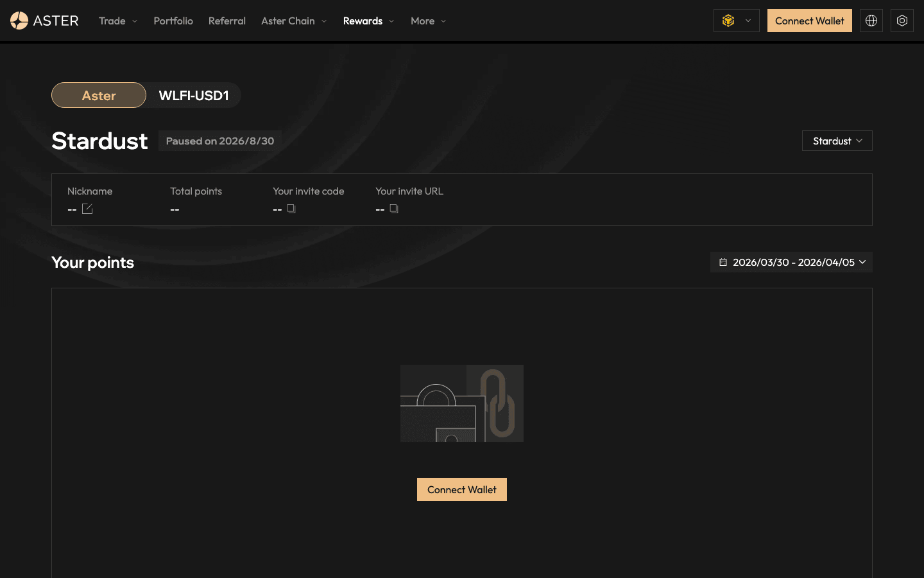
Task: Copy your invite URL icon
Action: 394,209
